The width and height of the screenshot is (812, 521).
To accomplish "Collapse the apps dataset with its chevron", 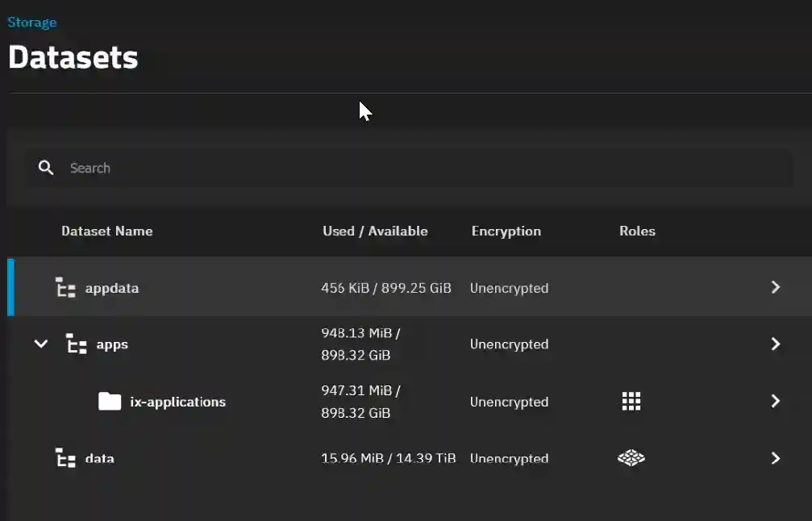I will pyautogui.click(x=41, y=344).
